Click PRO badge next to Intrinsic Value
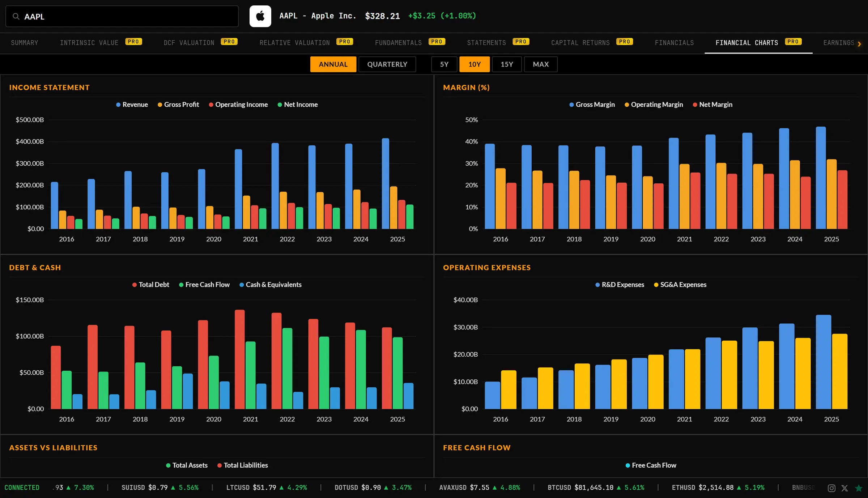Viewport: 868px width, 498px height. (133, 42)
